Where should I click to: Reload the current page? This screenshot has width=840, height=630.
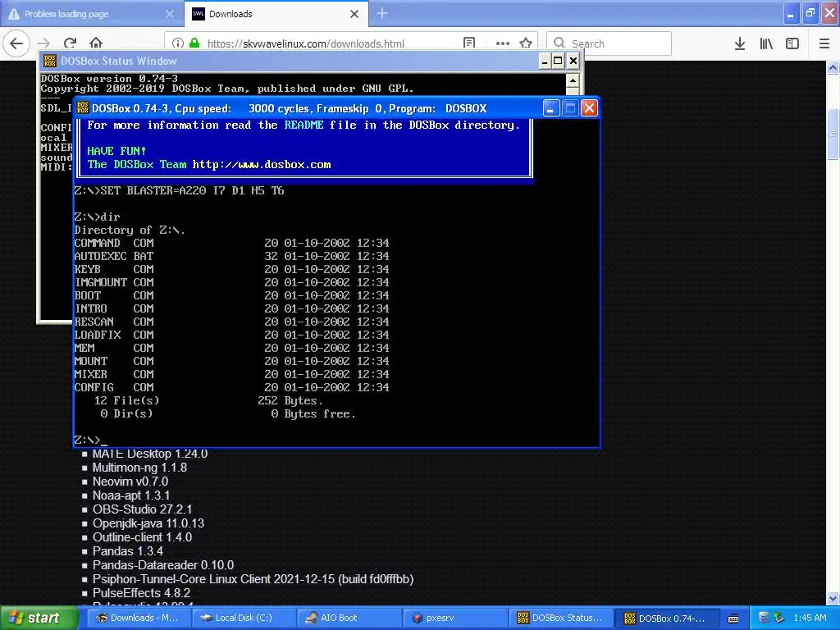pyautogui.click(x=71, y=43)
